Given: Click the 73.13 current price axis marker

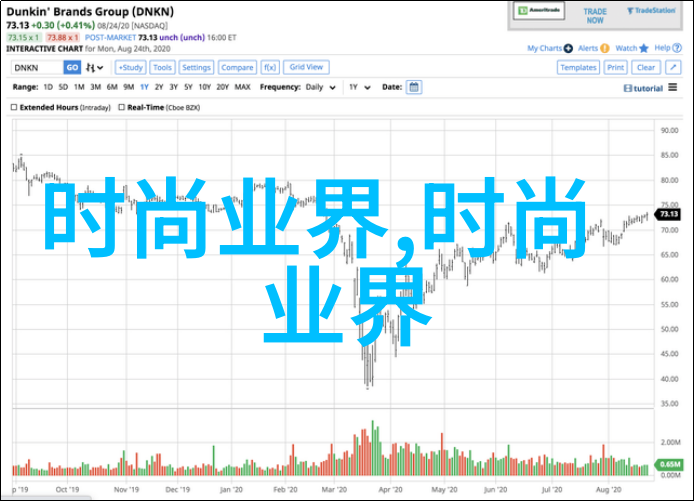Looking at the screenshot, I should (x=668, y=214).
